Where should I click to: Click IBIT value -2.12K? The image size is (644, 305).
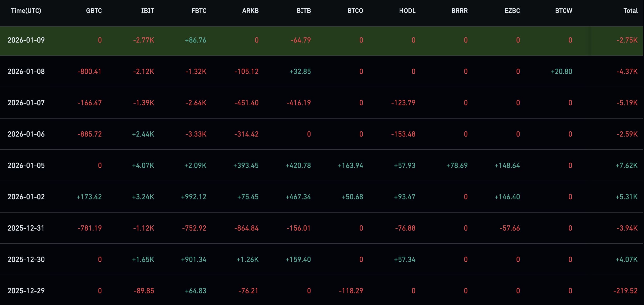pos(143,71)
